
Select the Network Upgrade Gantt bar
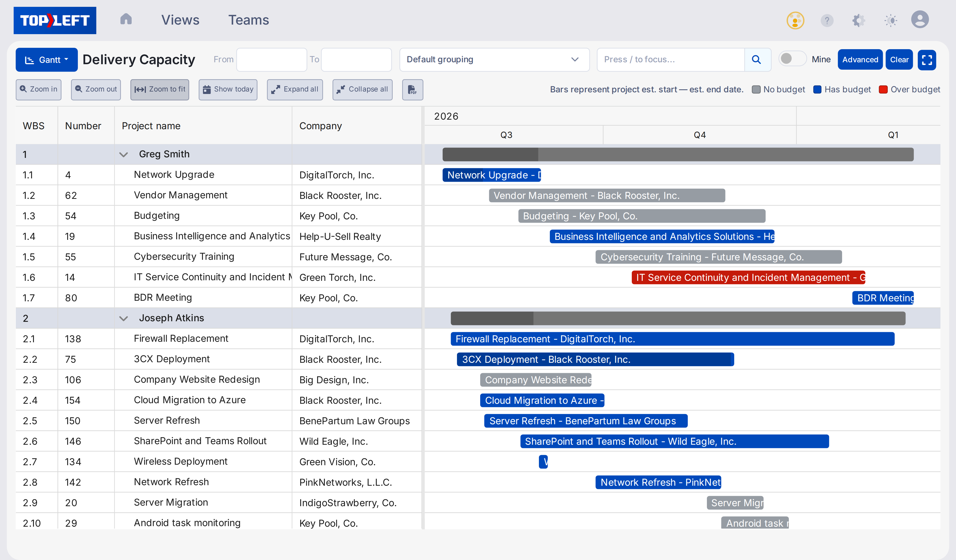[492, 175]
